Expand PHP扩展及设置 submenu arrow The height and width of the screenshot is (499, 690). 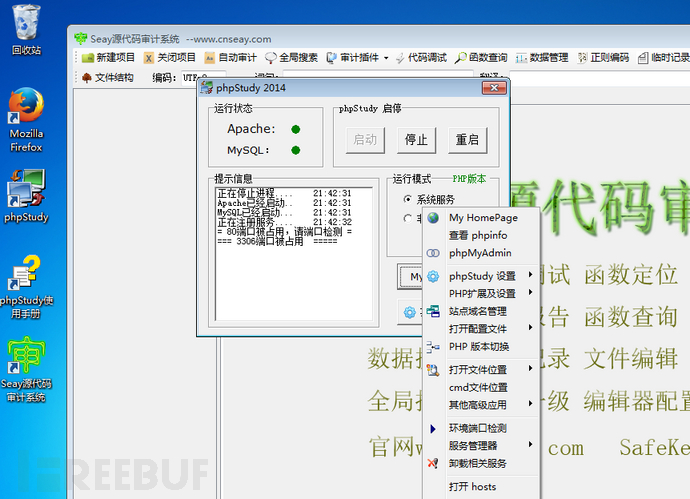pos(531,292)
